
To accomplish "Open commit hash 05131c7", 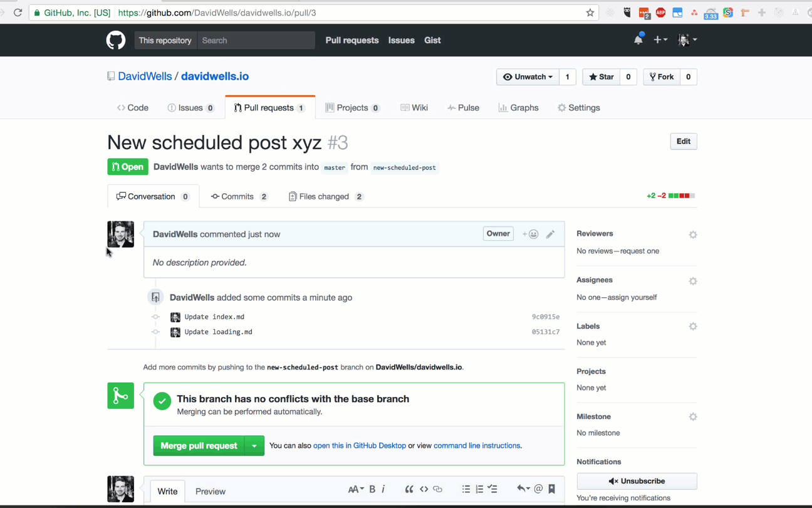I will [x=546, y=332].
